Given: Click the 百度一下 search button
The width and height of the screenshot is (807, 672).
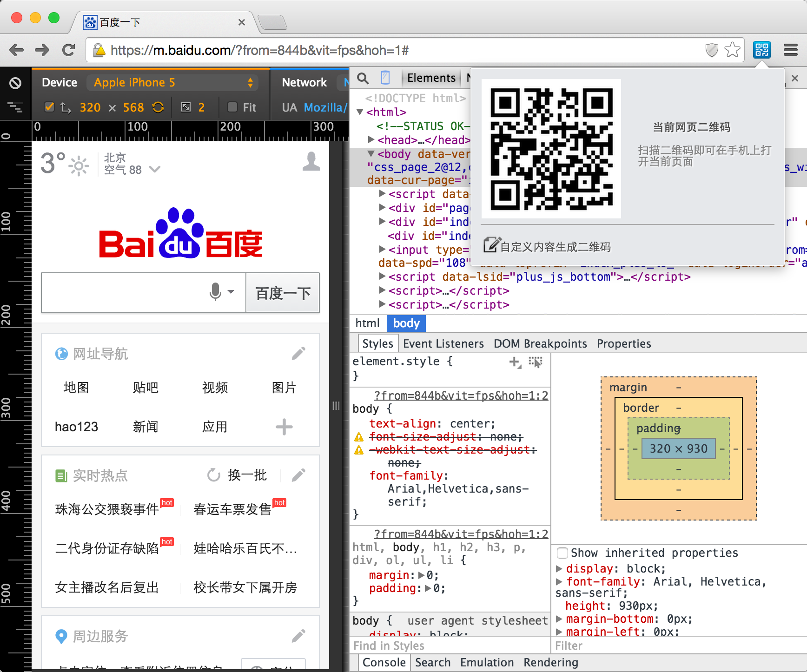Looking at the screenshot, I should (283, 293).
